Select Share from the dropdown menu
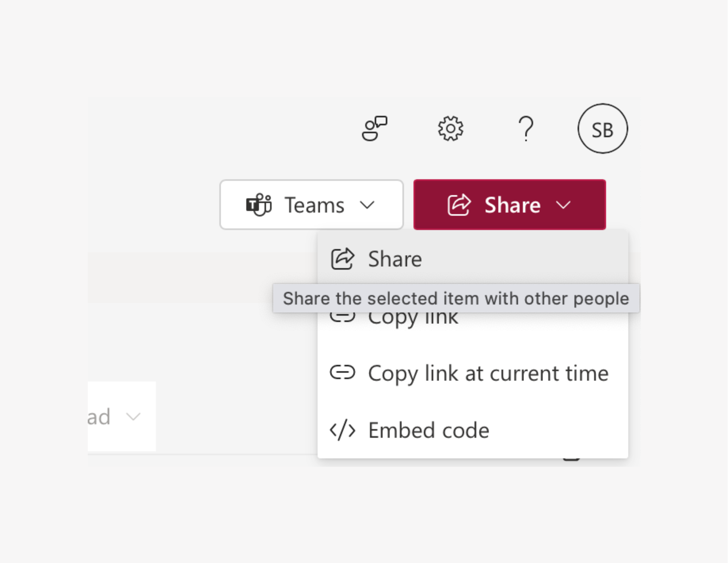The image size is (728, 563). 395,259
